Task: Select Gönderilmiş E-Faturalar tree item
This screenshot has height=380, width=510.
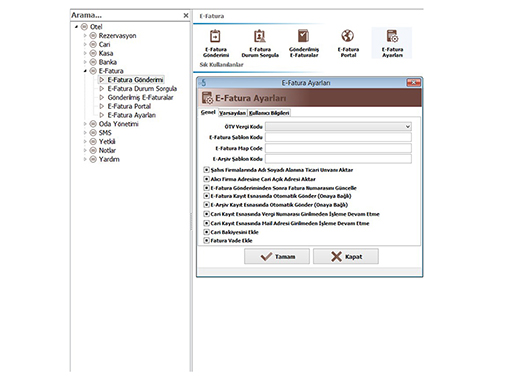Action: [140, 97]
